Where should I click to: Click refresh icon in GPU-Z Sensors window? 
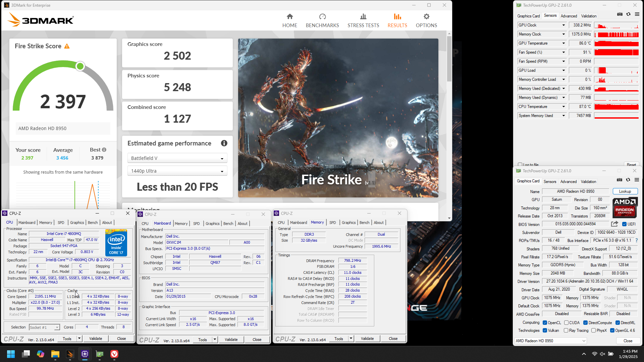629,14
